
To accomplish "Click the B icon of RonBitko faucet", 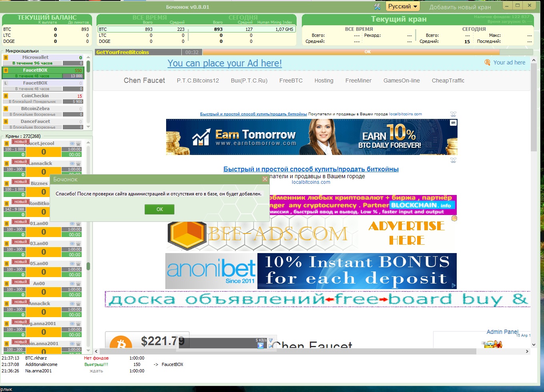I will [6, 203].
